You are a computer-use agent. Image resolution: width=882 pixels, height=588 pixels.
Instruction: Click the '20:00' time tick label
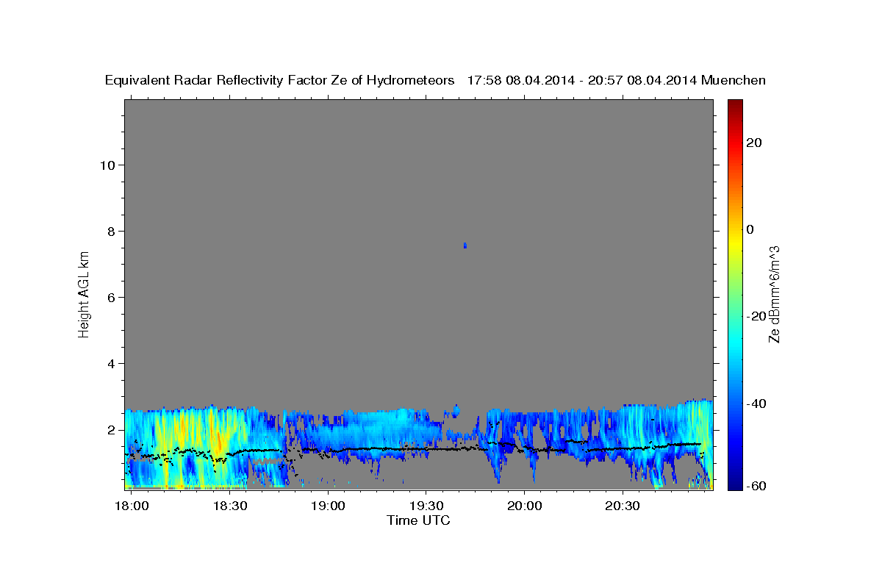point(524,506)
